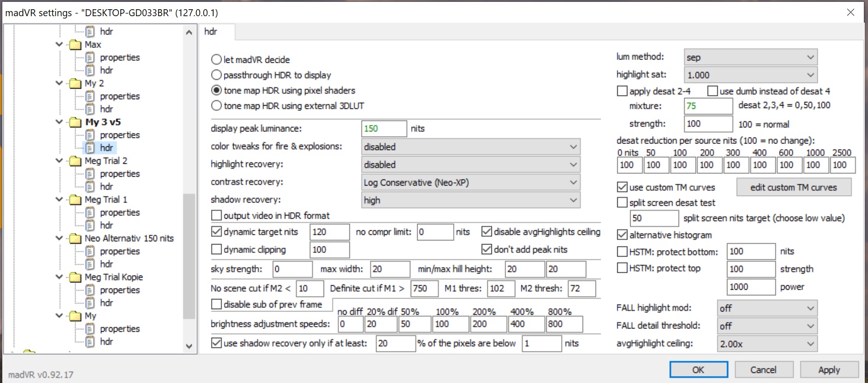Click the properties page icon under Meg Trial 2

tap(90, 174)
